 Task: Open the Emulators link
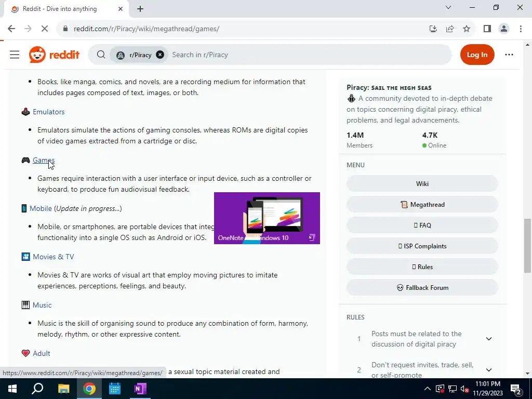[48, 112]
